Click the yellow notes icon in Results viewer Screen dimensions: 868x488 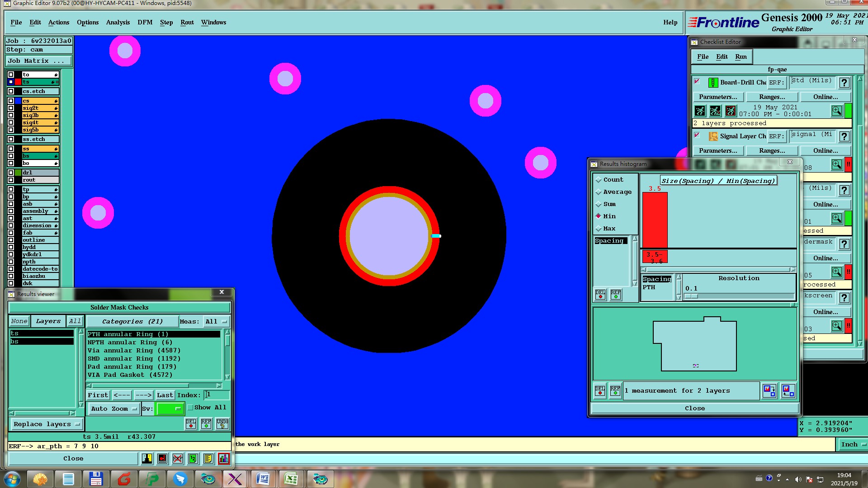(208, 459)
